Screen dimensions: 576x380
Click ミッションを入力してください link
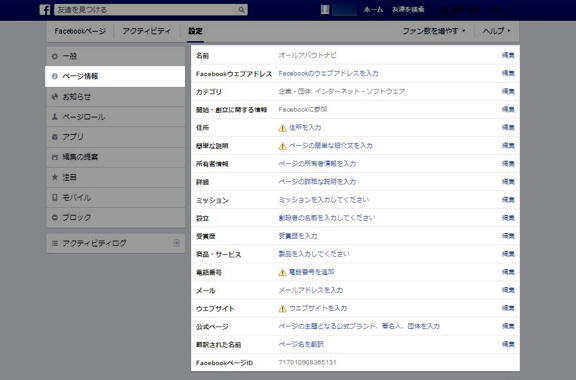point(324,200)
